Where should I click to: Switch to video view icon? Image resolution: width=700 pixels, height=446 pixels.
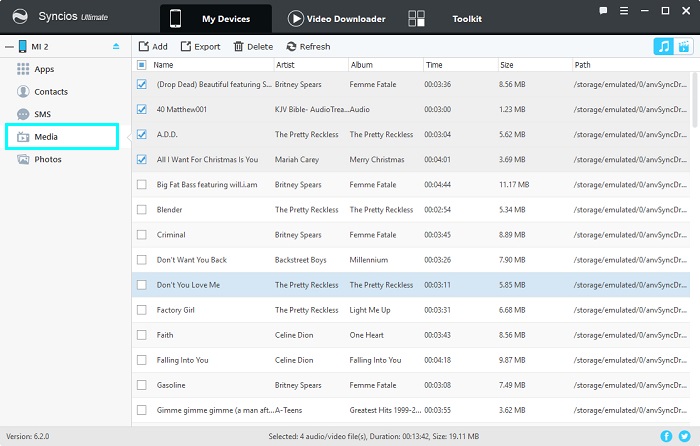pos(683,46)
